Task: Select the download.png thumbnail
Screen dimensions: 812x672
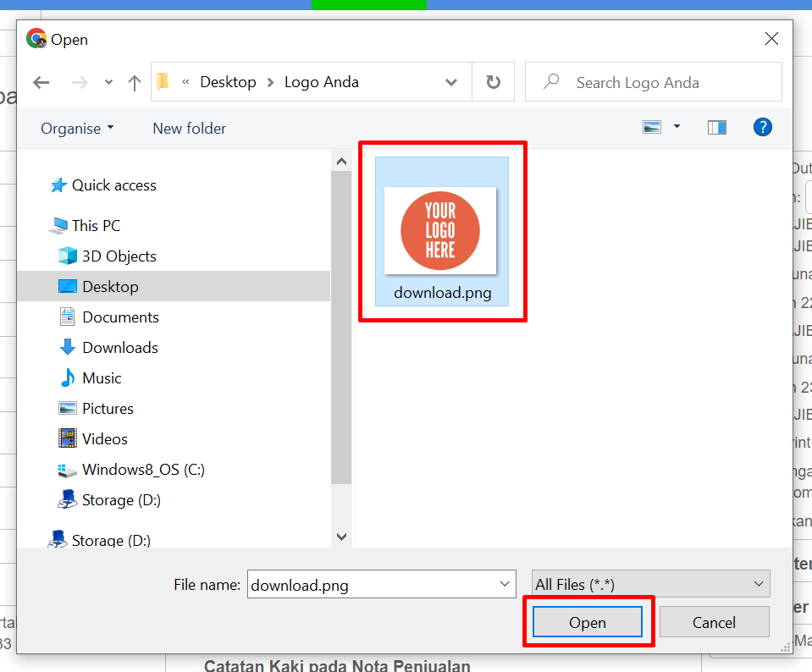Action: (x=442, y=231)
